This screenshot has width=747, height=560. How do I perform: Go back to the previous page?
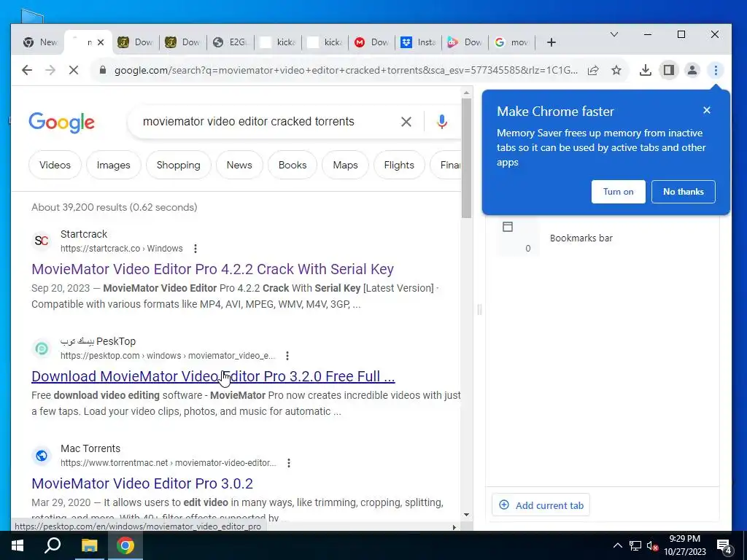point(27,71)
